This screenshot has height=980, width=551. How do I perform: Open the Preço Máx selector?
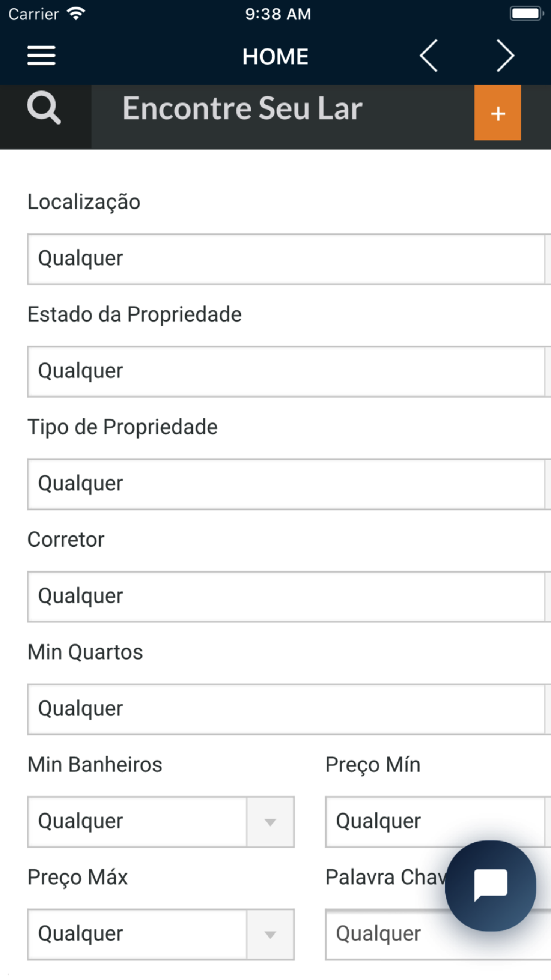[x=138, y=934]
